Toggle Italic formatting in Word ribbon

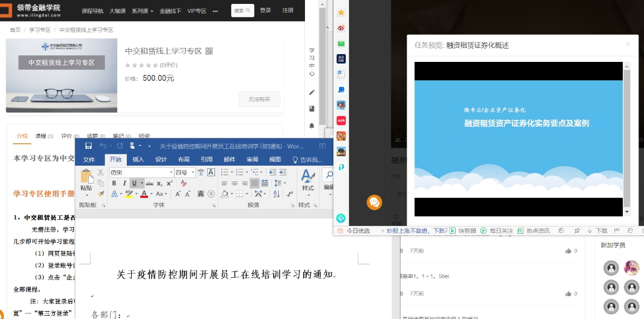[x=123, y=183]
